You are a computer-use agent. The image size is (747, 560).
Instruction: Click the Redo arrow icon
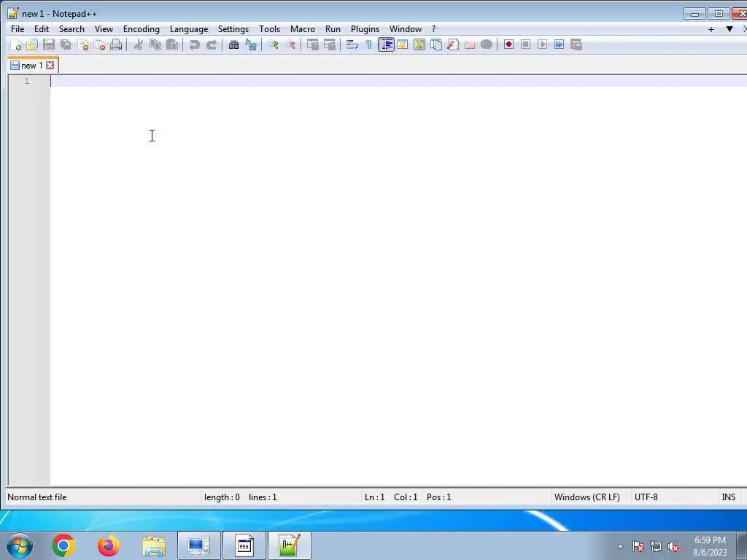[211, 44]
